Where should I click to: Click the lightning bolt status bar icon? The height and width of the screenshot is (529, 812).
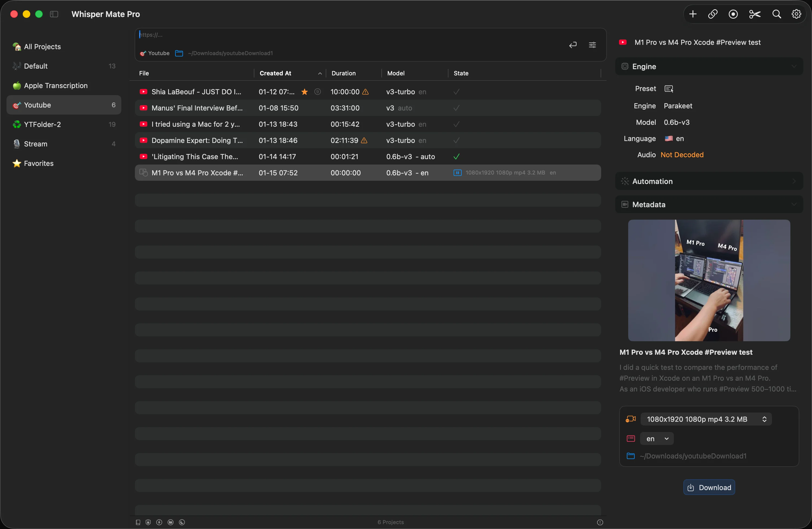pyautogui.click(x=159, y=522)
